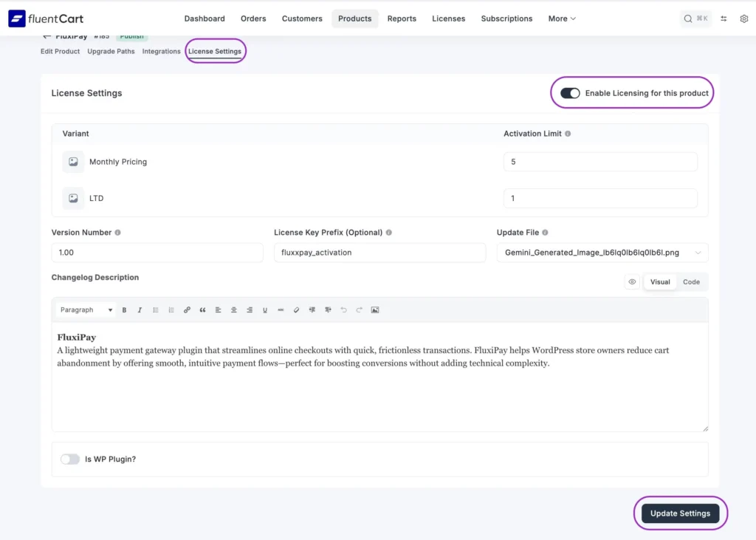Insert a link using the editor toolbar
This screenshot has height=540, width=756.
[x=188, y=310]
